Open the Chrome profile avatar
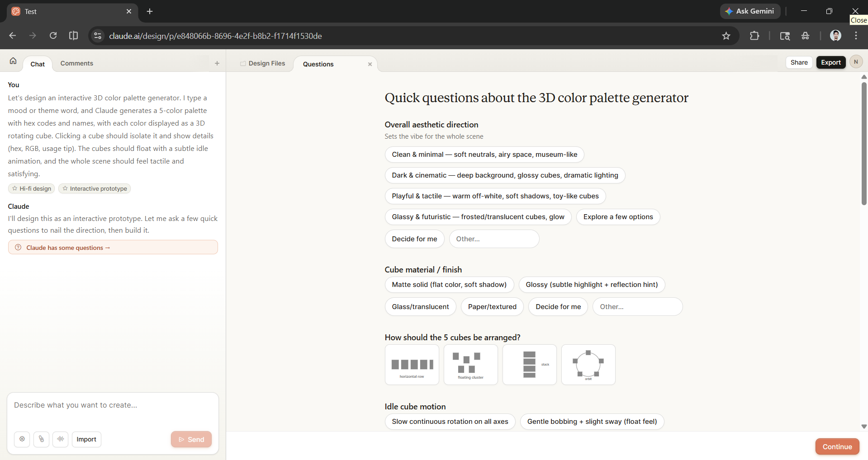Viewport: 868px width, 460px height. click(835, 36)
